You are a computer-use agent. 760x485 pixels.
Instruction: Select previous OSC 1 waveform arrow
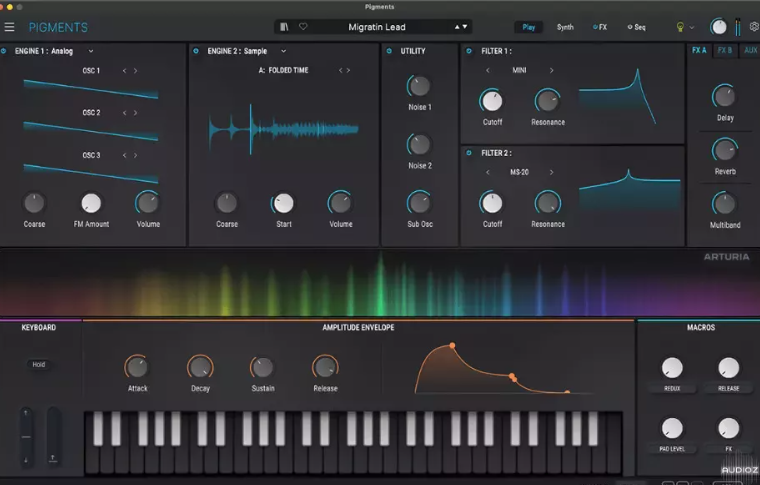(x=125, y=71)
